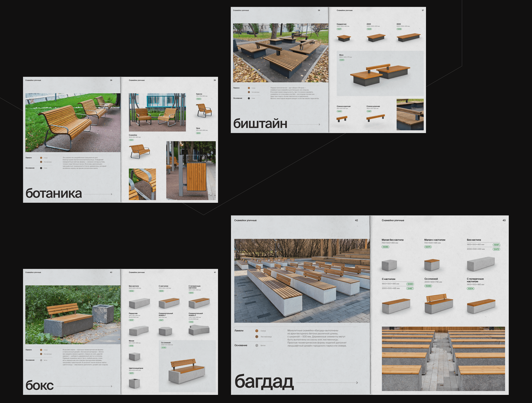
Task: Click the arrow beside бокс heading
Action: pos(111,386)
